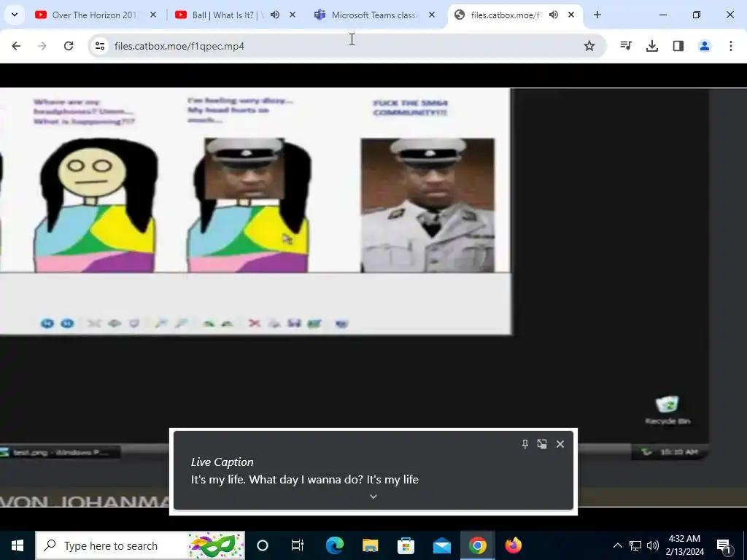Toggle Live Caption pop-out window icon
This screenshot has height=560, width=747.
(x=542, y=444)
